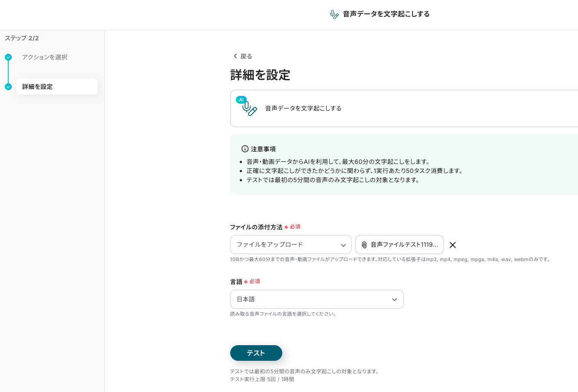Go to the アクションを選択 step
This screenshot has width=578, height=392.
[x=45, y=57]
